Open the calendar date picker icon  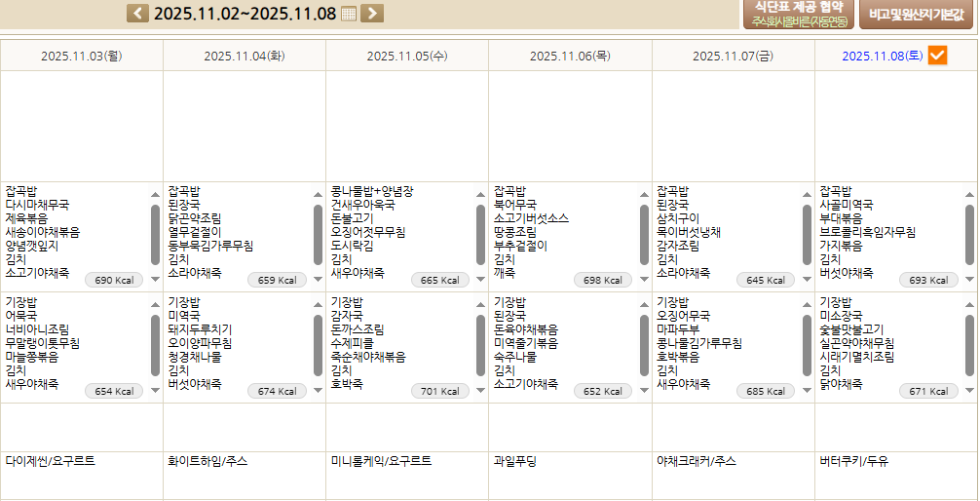pyautogui.click(x=349, y=13)
